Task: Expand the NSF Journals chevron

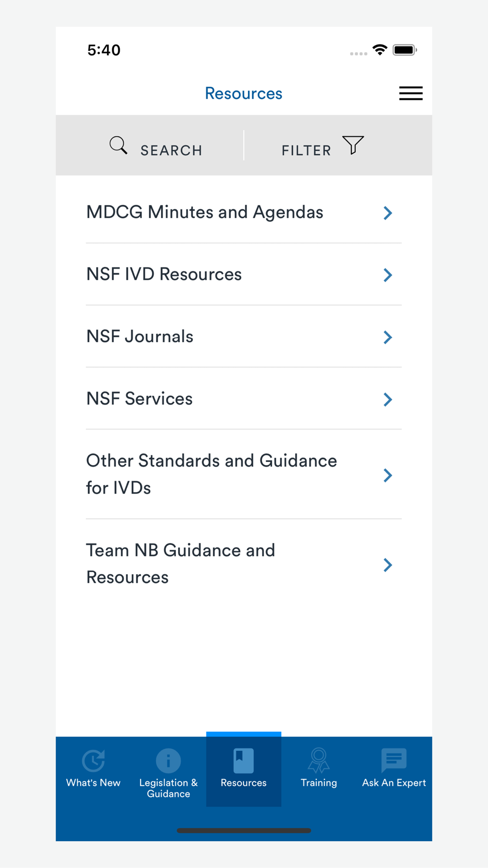Action: [x=388, y=337]
